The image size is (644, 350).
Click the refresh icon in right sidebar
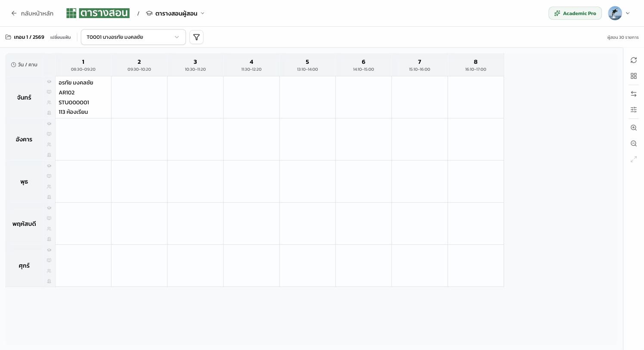634,60
